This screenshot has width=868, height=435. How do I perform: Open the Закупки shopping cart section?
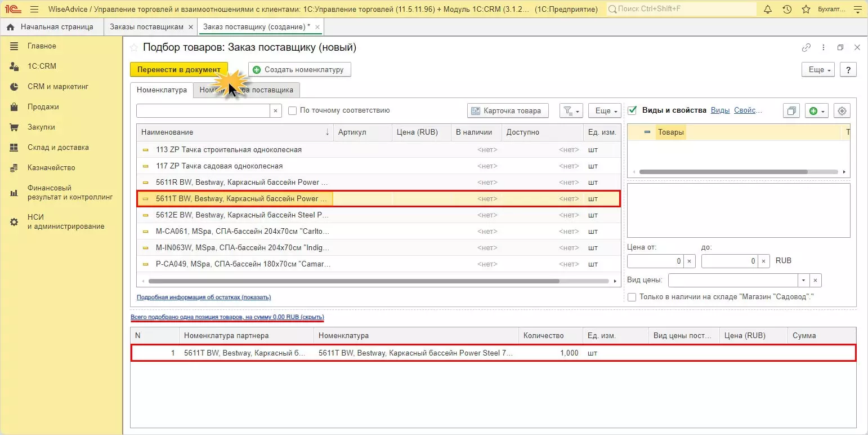[x=41, y=127]
